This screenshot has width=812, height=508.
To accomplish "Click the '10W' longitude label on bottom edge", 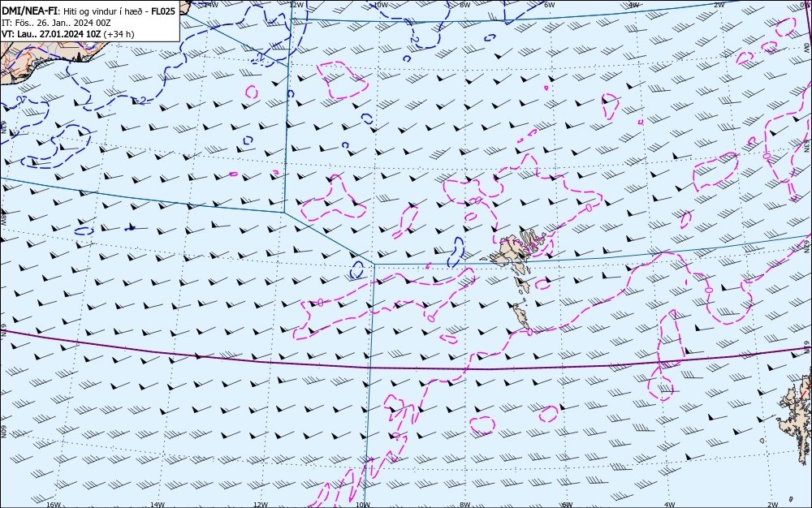I will pos(363,505).
